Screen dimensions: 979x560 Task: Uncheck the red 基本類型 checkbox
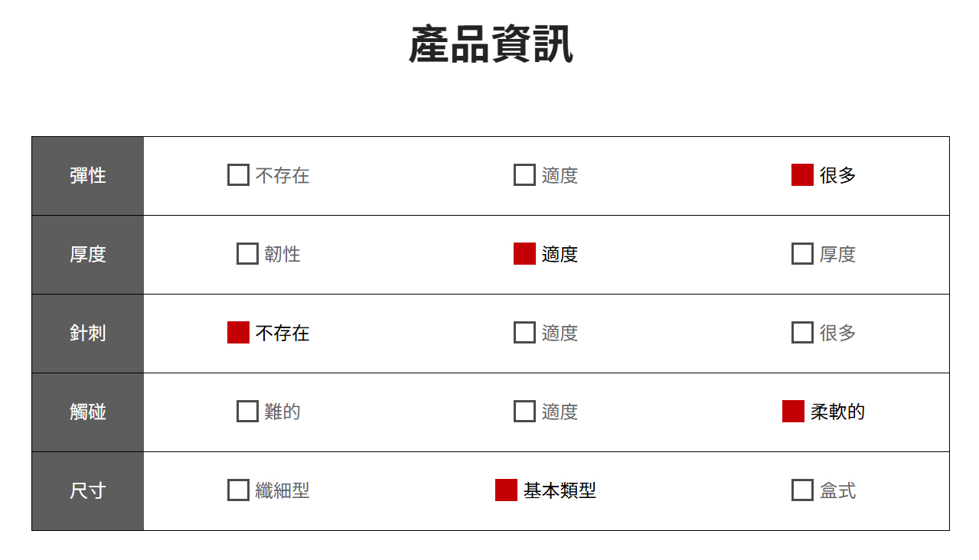tap(506, 490)
